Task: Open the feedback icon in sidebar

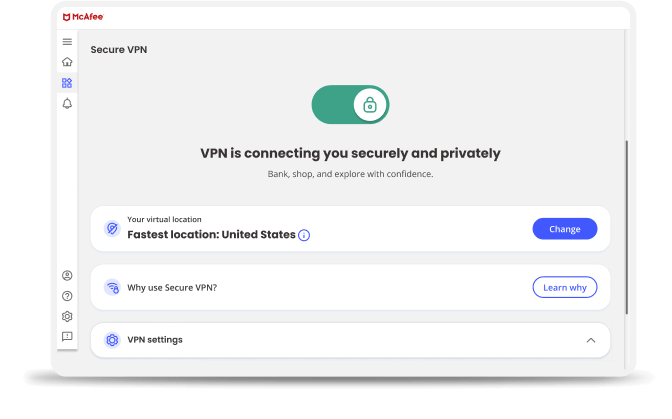Action: pos(67,337)
